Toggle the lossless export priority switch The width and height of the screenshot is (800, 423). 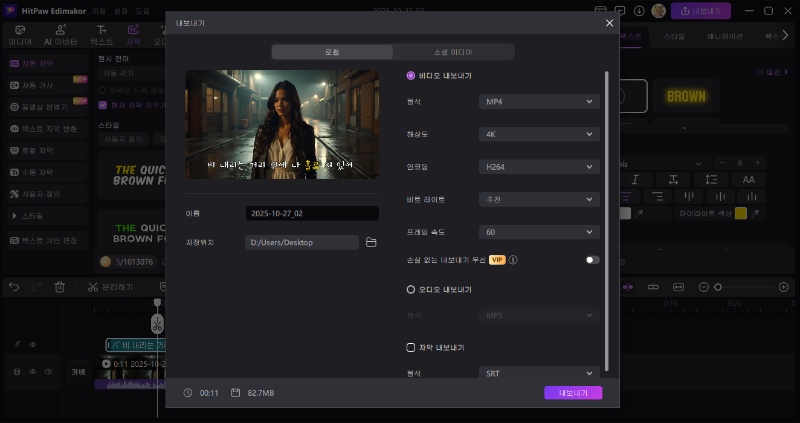click(x=592, y=260)
